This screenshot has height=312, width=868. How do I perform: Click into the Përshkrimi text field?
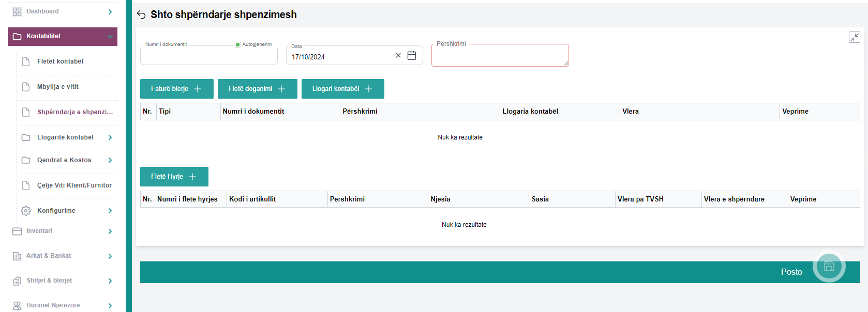coord(499,56)
